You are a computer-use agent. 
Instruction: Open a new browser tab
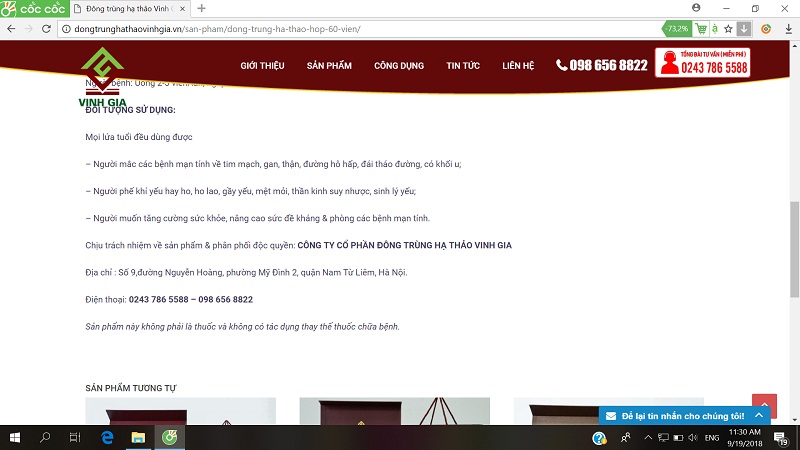pyautogui.click(x=201, y=8)
